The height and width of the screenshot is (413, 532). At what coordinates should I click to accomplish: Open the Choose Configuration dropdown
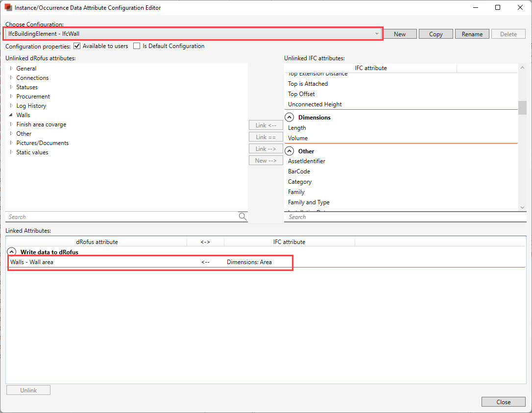[376, 34]
